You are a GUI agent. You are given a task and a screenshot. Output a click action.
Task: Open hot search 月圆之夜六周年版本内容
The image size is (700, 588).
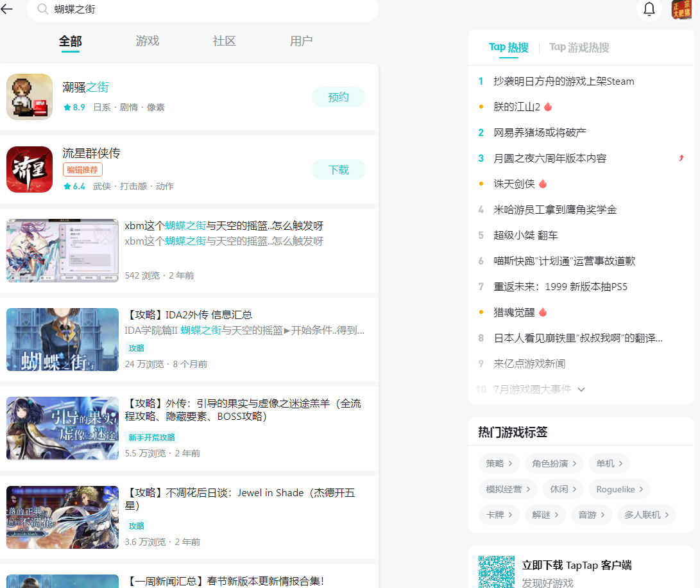[x=550, y=158]
